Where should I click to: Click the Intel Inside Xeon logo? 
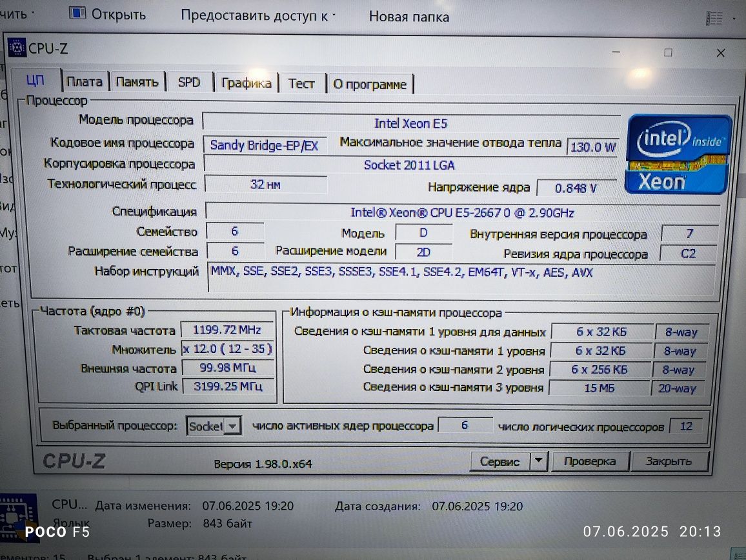coord(678,154)
